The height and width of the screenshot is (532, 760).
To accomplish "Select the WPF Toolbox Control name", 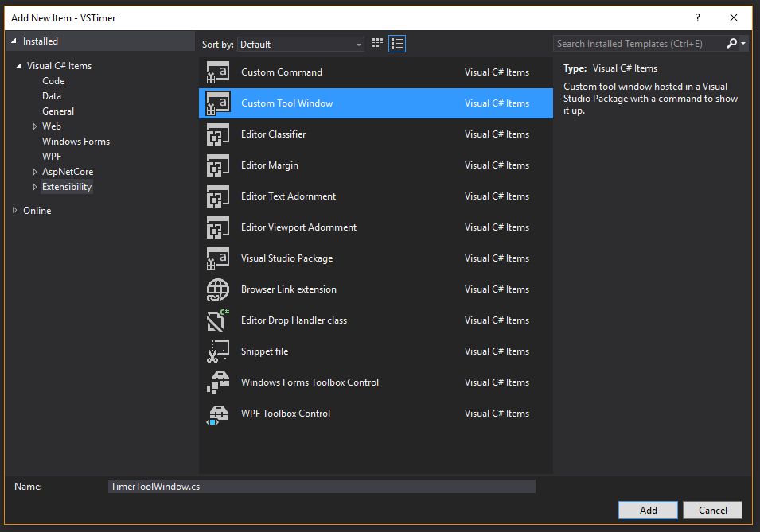I will pyautogui.click(x=286, y=414).
